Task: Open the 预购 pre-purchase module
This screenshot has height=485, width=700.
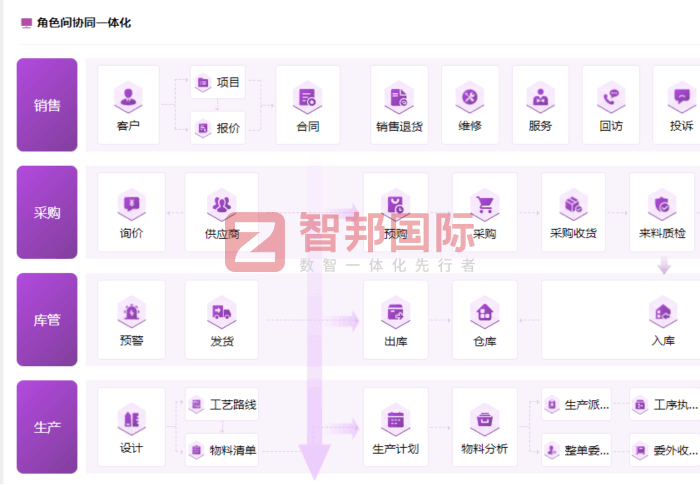Action: tap(396, 212)
